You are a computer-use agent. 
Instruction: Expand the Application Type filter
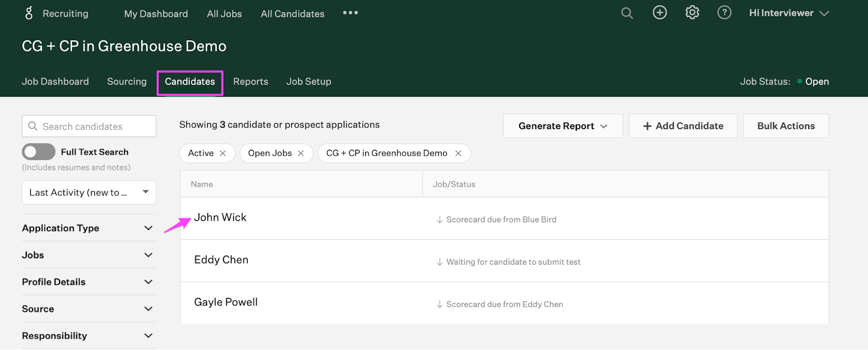point(89,228)
